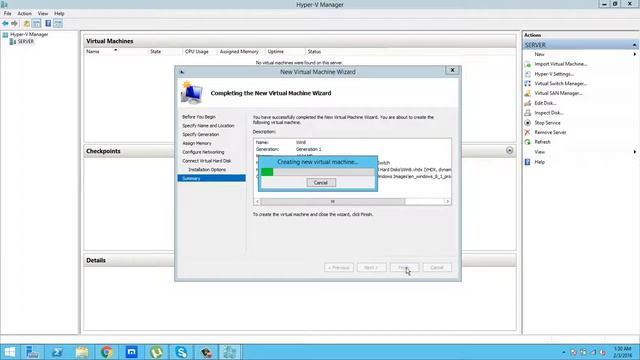Collapse the Checkpoints panel chevron
The height and width of the screenshot is (360, 640).
[509, 151]
